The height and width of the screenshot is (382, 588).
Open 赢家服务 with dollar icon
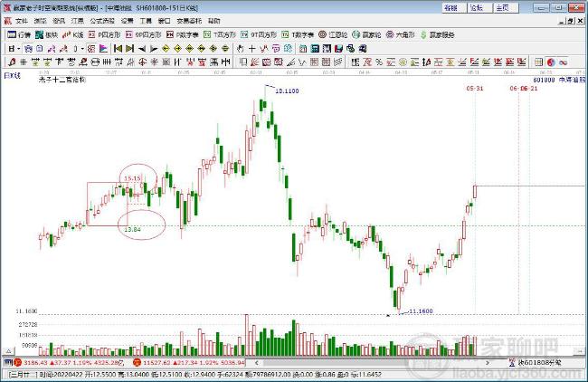437,35
